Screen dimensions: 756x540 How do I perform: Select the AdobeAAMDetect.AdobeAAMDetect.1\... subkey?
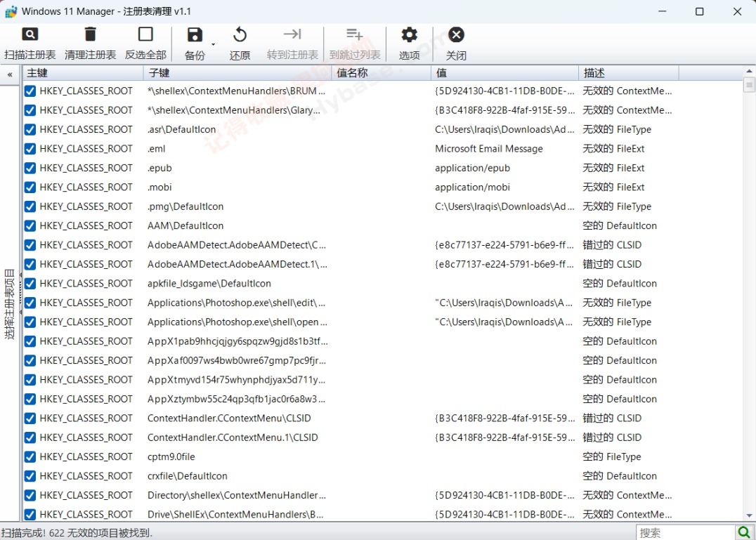click(x=237, y=265)
